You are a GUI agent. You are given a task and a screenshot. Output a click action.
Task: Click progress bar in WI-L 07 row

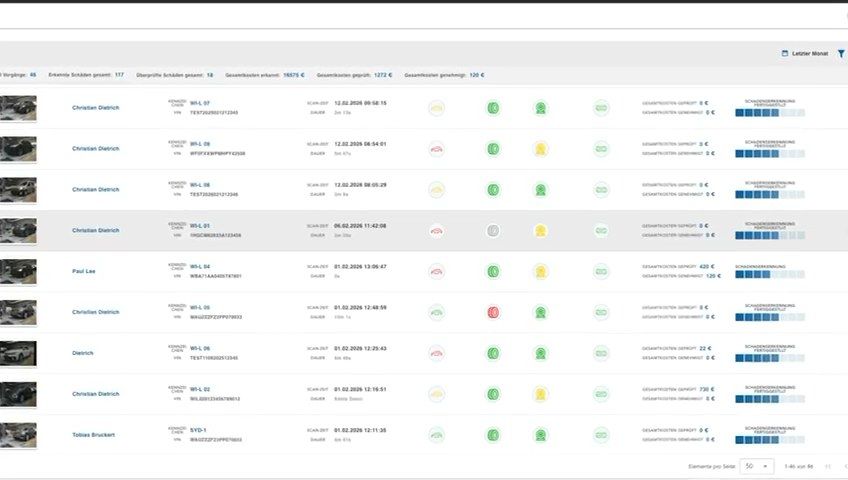coord(770,113)
